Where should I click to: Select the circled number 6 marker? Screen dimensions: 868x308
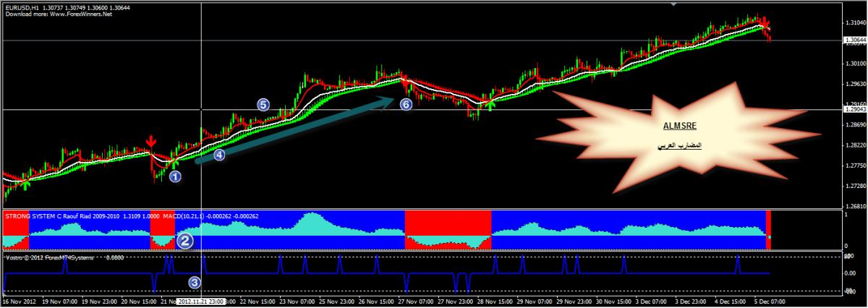coord(406,105)
